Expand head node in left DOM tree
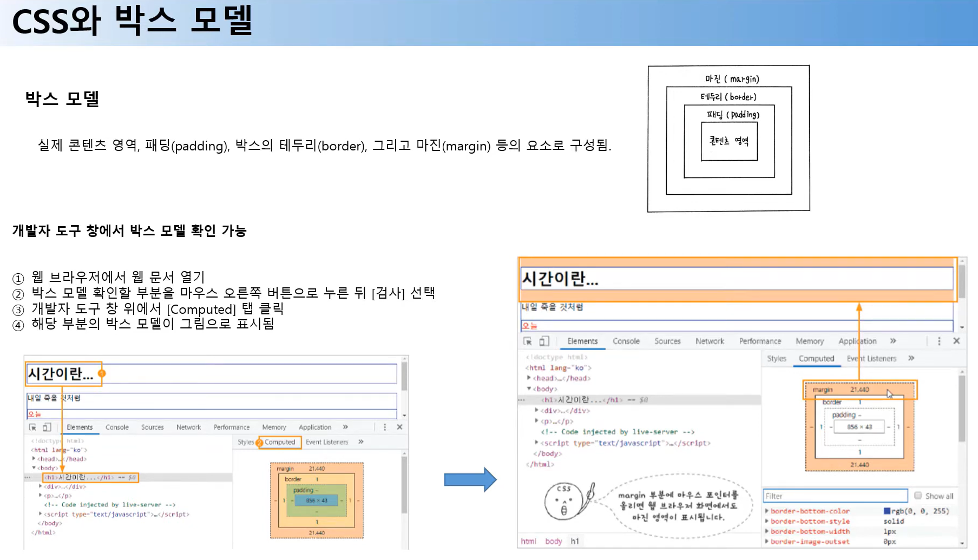The width and height of the screenshot is (978, 560). (x=34, y=458)
